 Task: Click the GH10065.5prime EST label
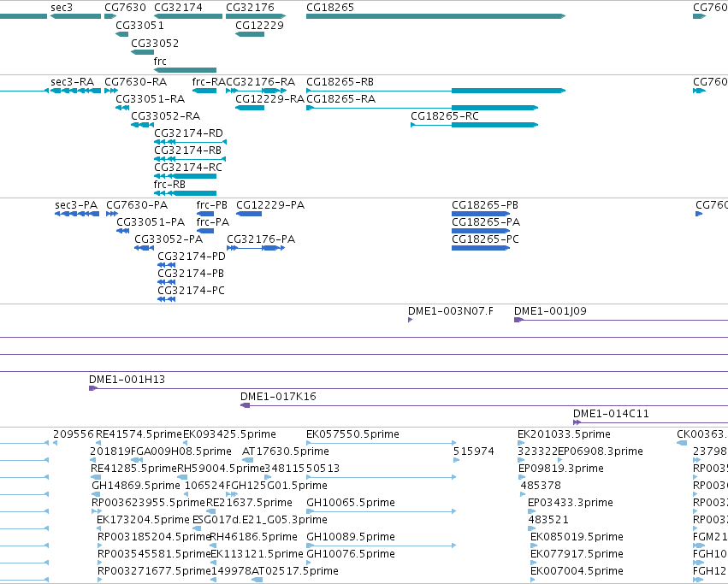click(x=351, y=503)
